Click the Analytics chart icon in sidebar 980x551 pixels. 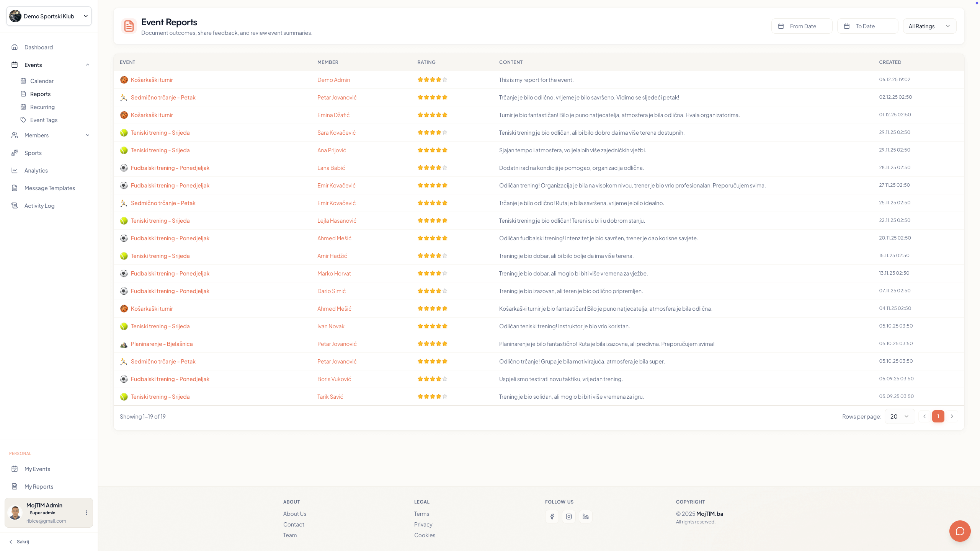tap(15, 171)
